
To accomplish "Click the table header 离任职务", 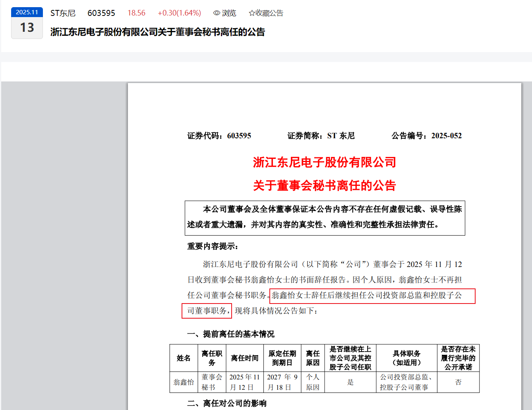I will click(212, 358).
